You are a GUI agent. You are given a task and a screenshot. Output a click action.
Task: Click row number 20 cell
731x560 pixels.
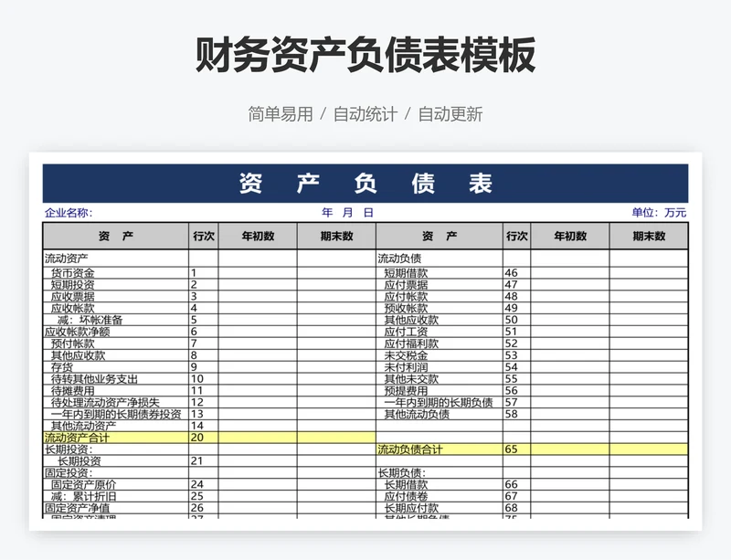[204, 438]
